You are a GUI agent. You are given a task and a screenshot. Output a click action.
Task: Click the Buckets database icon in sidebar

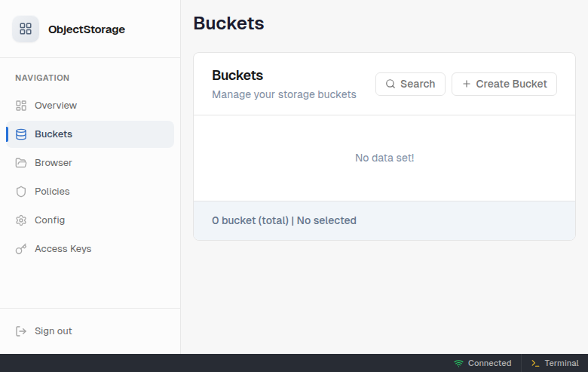pos(21,134)
